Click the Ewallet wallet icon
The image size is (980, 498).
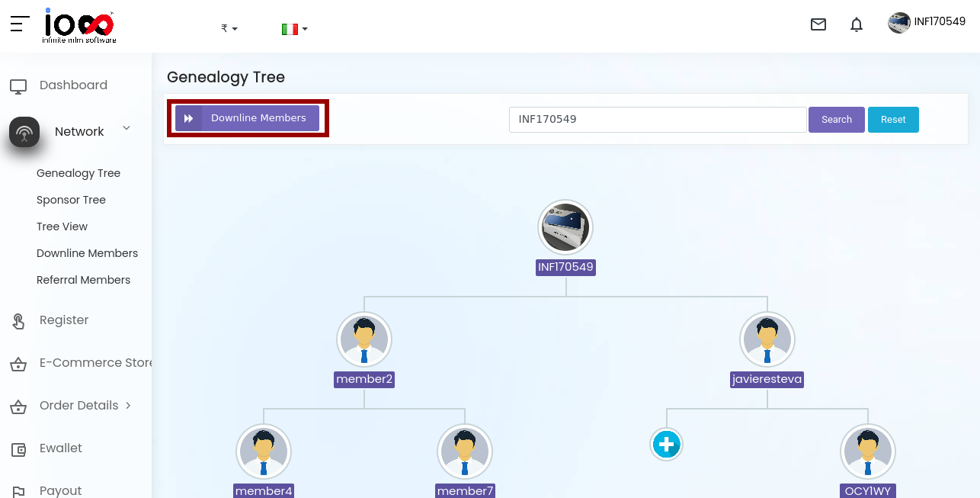[18, 449]
